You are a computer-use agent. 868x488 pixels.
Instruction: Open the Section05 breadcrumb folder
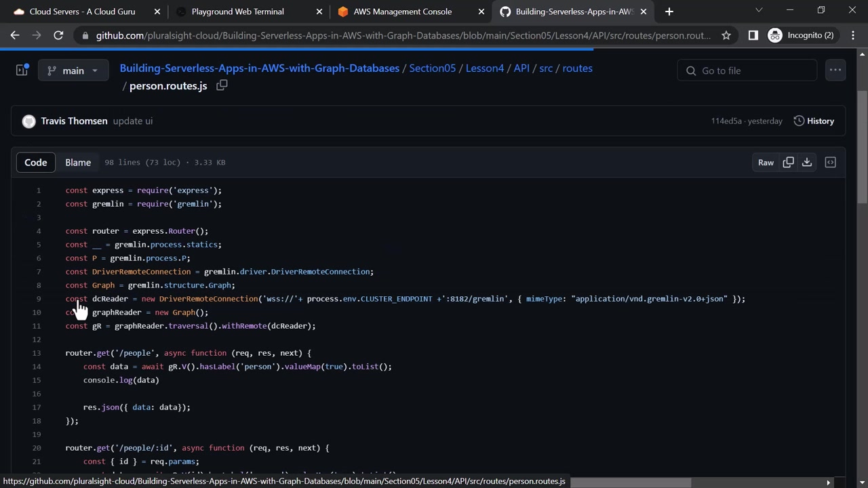tap(432, 68)
